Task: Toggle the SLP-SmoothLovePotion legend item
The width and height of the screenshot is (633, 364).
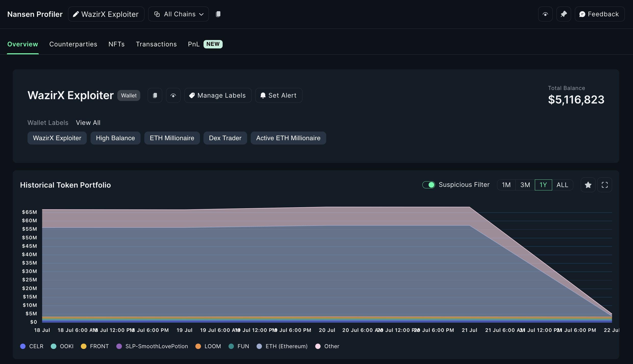Action: tap(152, 346)
